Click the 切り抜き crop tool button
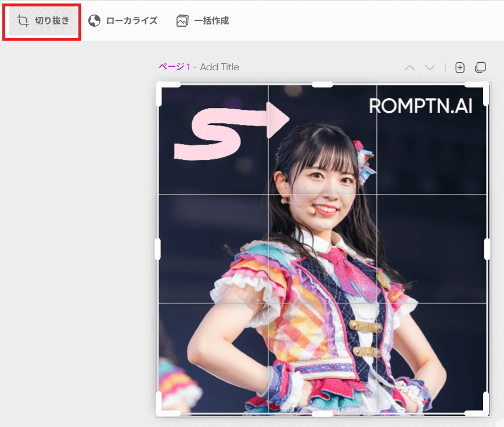Screen dimensions: 504x427 tap(44, 21)
